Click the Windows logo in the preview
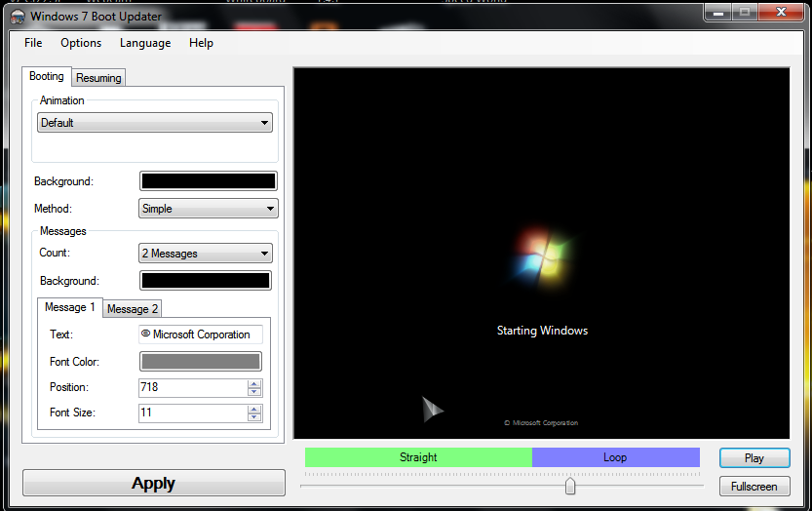 point(542,256)
